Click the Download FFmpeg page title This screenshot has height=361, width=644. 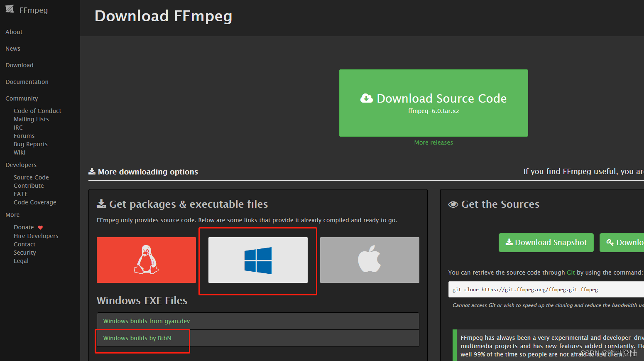[x=164, y=16]
